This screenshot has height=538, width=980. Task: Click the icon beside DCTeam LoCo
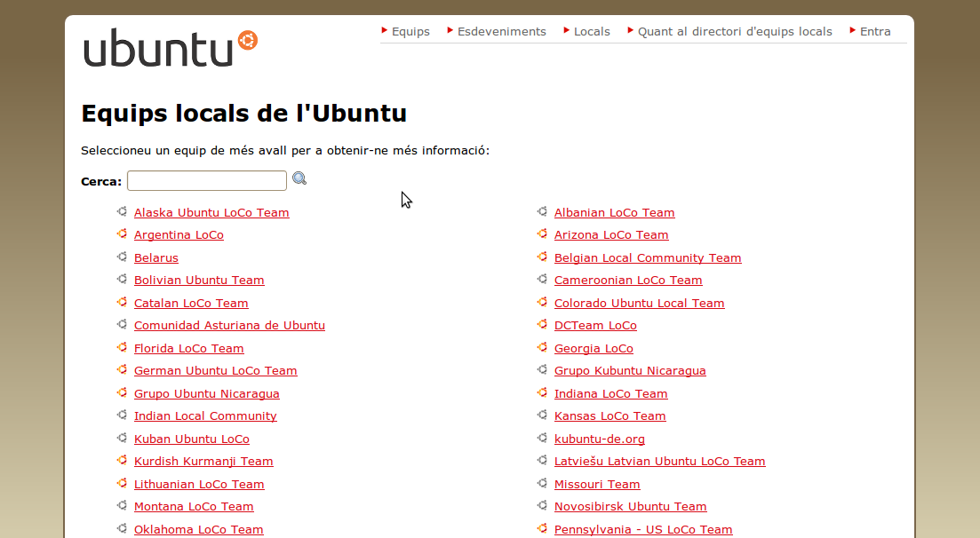pos(542,325)
